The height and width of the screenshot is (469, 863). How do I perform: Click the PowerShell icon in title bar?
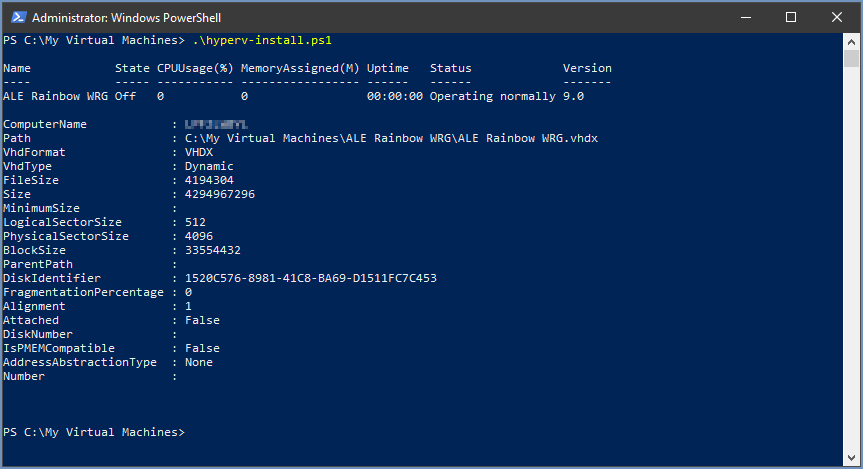tap(19, 18)
